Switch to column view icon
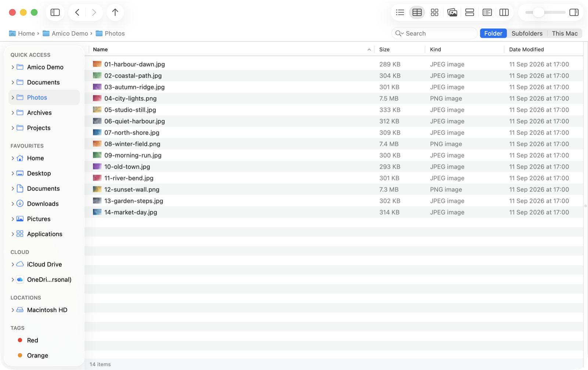The width and height of the screenshot is (588, 370). (x=504, y=13)
